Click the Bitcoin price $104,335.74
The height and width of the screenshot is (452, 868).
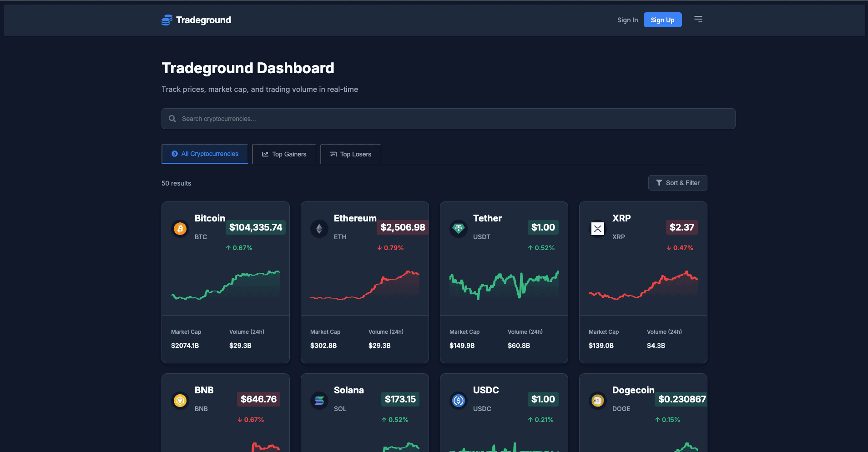coord(256,227)
